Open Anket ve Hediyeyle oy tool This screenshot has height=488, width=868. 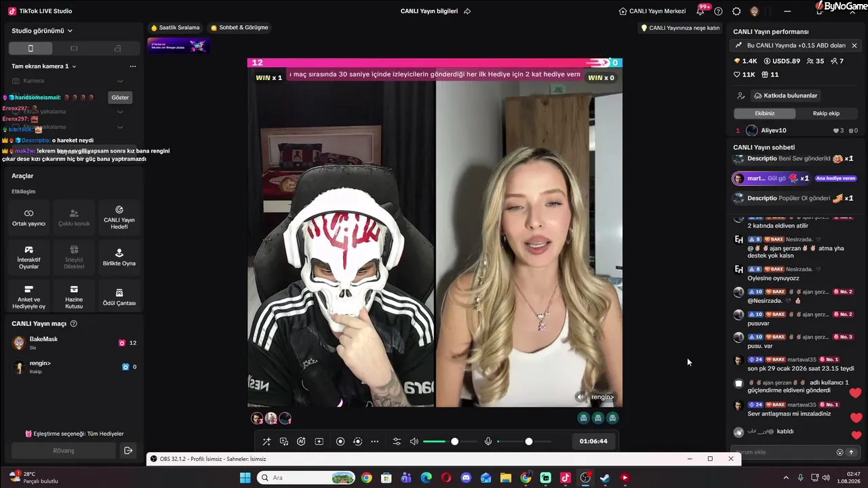[28, 297]
